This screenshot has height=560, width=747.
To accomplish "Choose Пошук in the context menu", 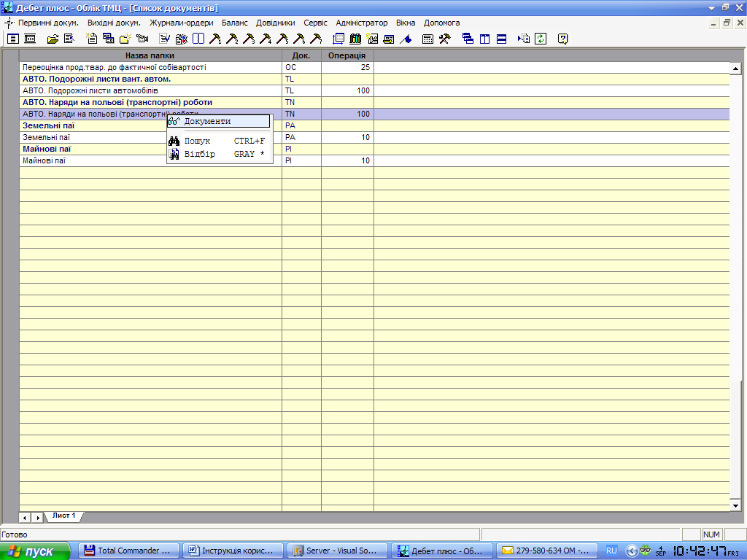I will click(219, 141).
